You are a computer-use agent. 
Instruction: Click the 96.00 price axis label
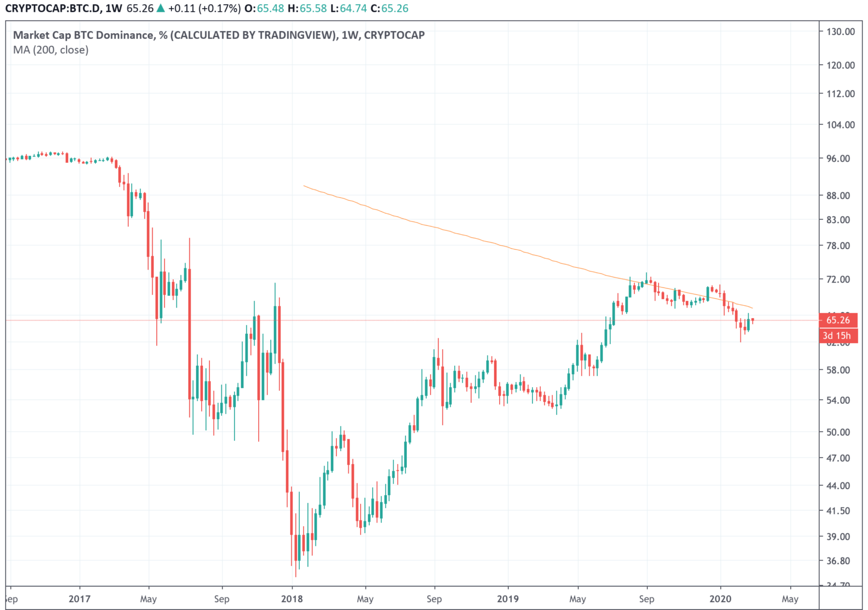pos(838,159)
